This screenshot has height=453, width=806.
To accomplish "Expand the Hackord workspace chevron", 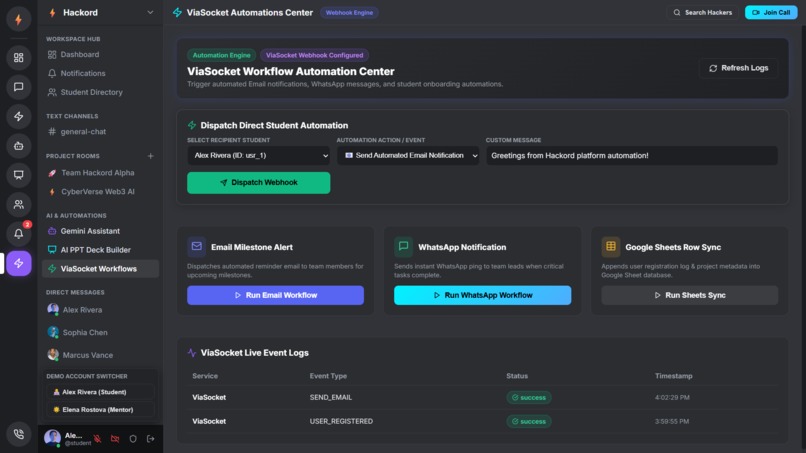I will point(150,12).
